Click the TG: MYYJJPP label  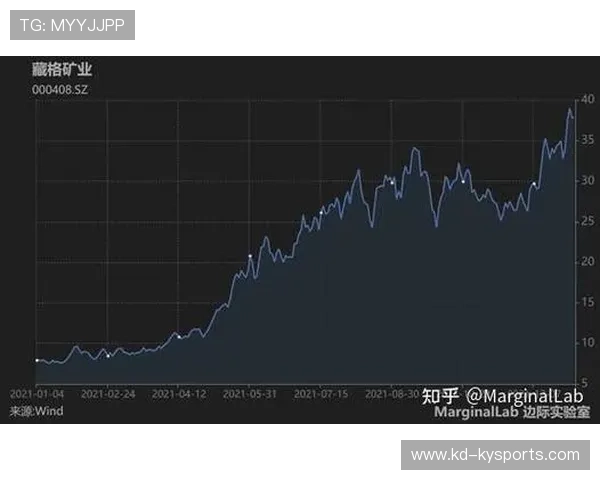tap(72, 25)
